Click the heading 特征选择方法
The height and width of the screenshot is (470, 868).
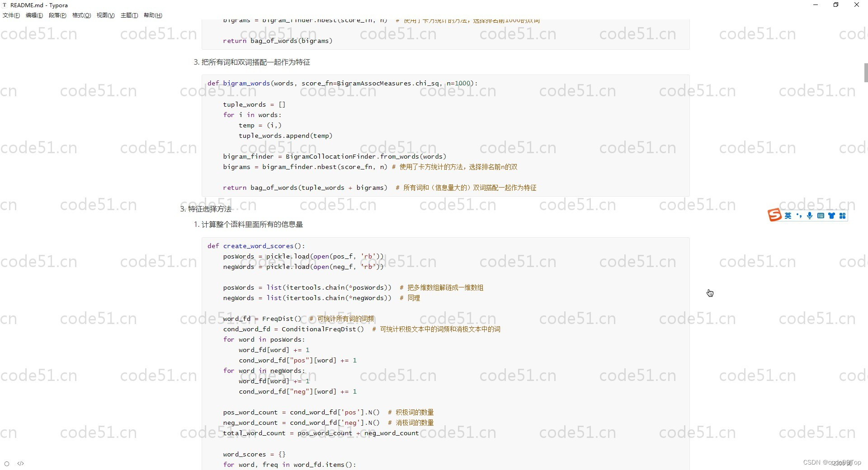coord(210,209)
